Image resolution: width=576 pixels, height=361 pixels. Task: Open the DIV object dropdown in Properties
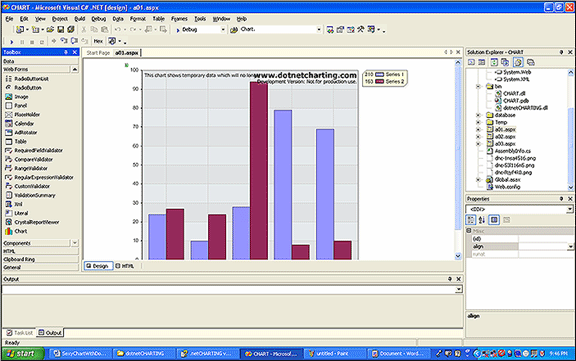point(569,209)
